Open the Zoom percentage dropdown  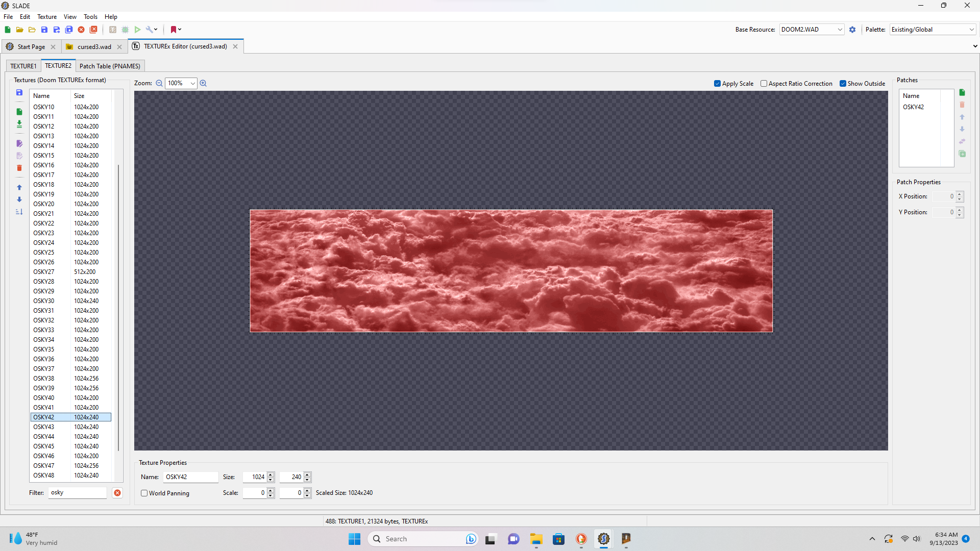[181, 83]
